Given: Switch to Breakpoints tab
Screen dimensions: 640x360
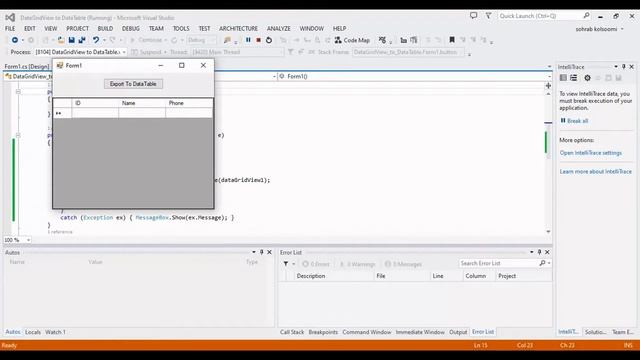Looking at the screenshot, I should (x=323, y=332).
